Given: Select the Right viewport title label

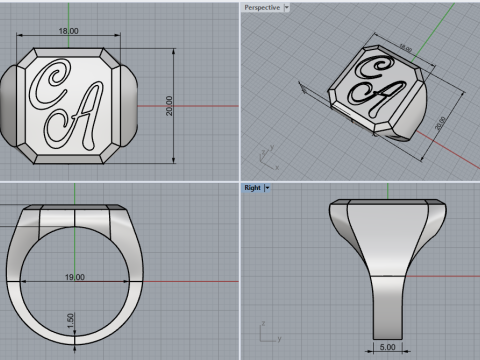Looking at the screenshot, I should click(252, 188).
